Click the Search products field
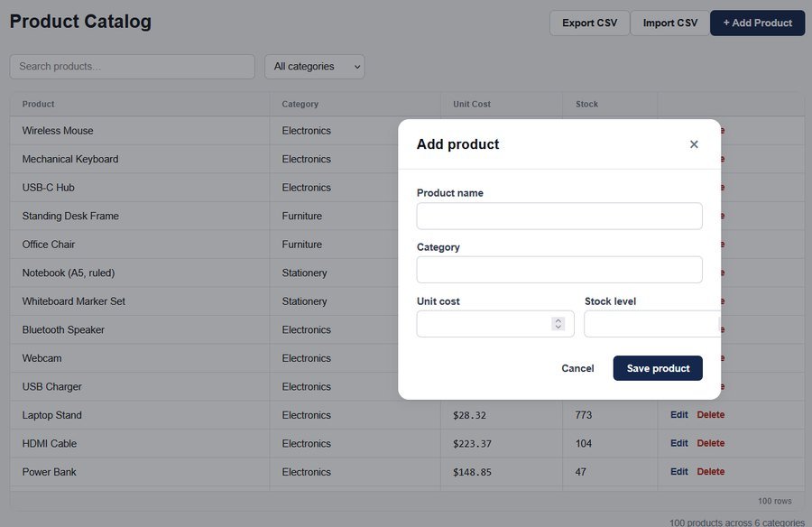 point(132,67)
